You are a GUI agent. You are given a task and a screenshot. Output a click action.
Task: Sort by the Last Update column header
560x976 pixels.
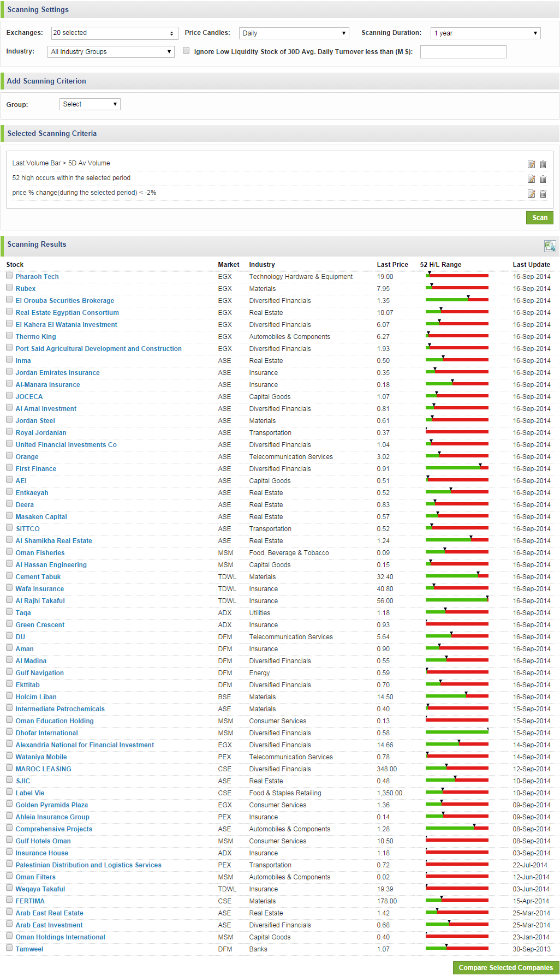click(532, 265)
